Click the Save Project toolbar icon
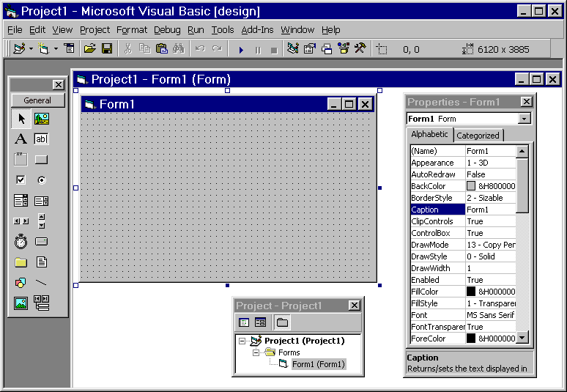The width and height of the screenshot is (567, 392). coord(107,48)
